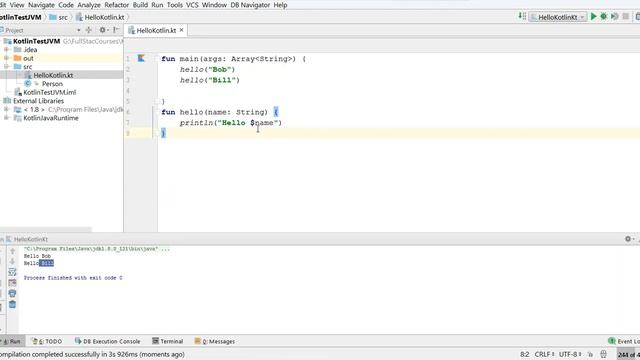Click HelloKotlin.kt in breadcrumb bar
640x360 pixels.
pyautogui.click(x=100, y=17)
